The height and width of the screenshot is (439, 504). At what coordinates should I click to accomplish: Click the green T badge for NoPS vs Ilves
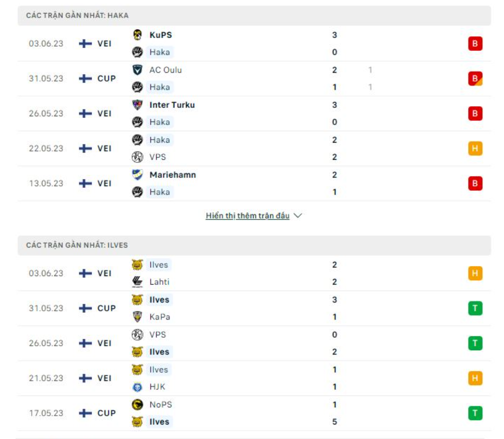pos(475,413)
